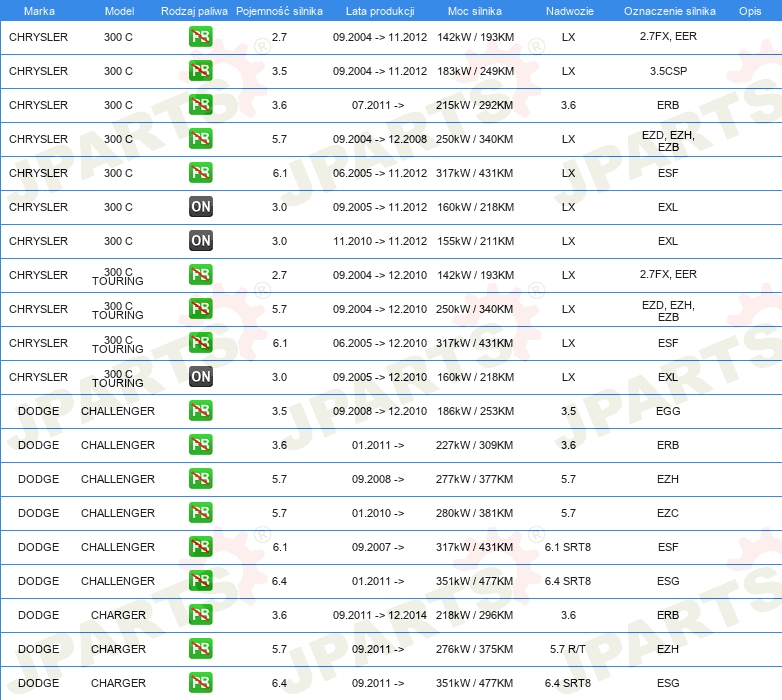
Task: Click the Rodzaj paliwa column header
Action: click(193, 10)
